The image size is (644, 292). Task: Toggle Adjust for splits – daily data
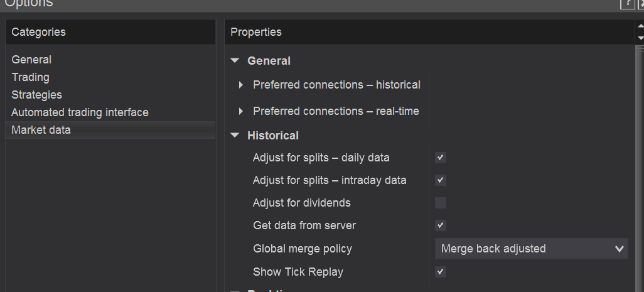coord(441,158)
